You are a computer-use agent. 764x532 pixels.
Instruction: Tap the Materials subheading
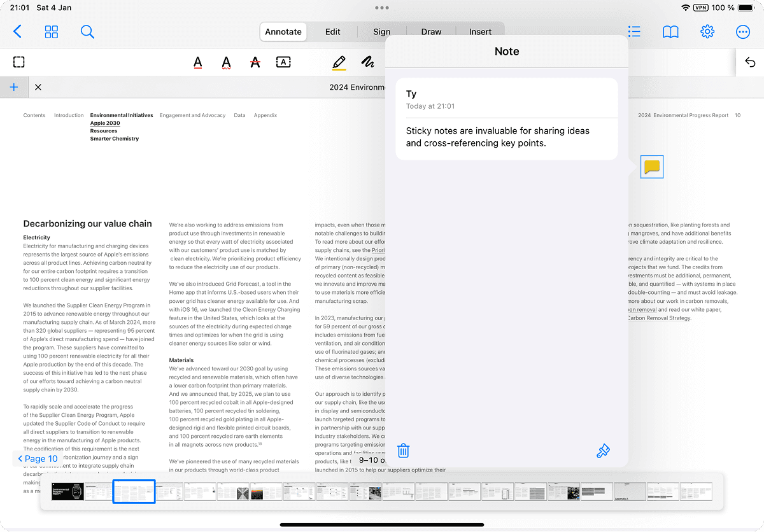tap(181, 360)
